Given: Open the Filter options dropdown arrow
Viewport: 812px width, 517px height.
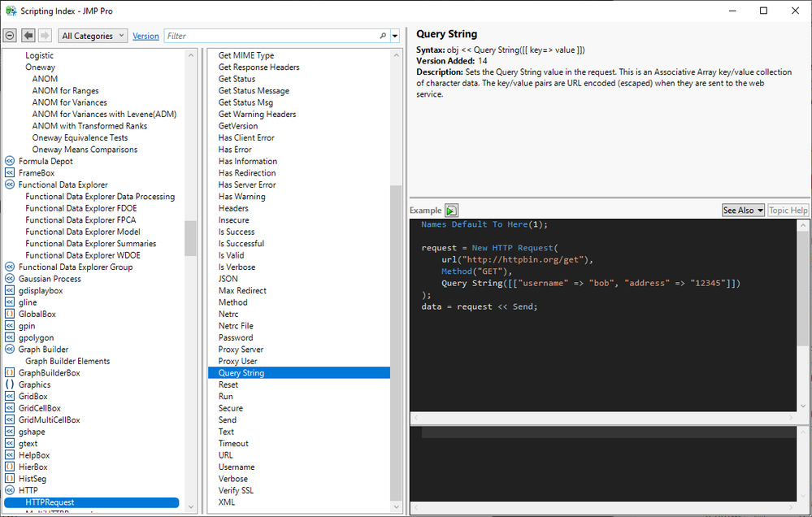Looking at the screenshot, I should pyautogui.click(x=395, y=36).
